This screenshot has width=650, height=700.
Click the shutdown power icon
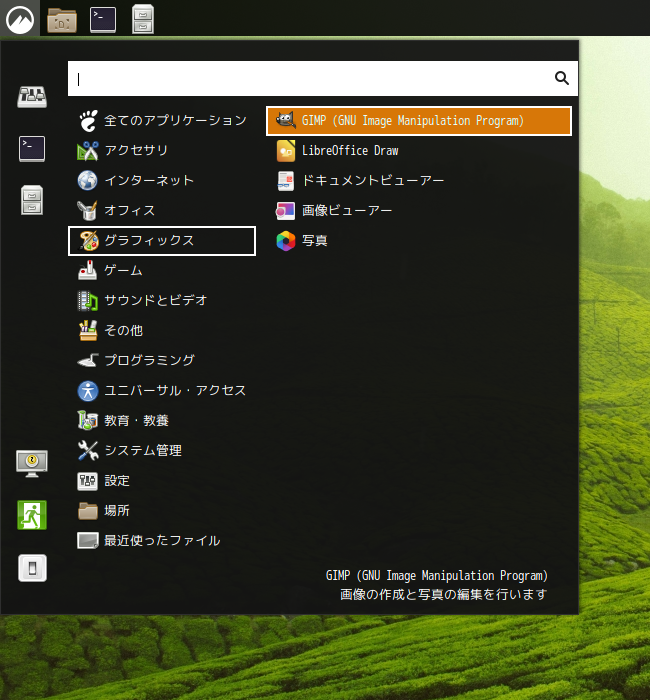pyautogui.click(x=32, y=568)
